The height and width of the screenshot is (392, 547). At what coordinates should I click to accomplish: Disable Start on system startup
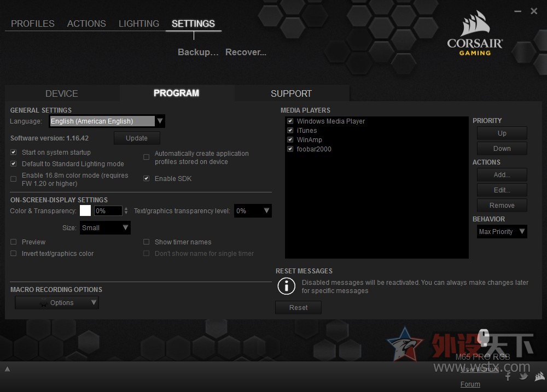tap(14, 153)
